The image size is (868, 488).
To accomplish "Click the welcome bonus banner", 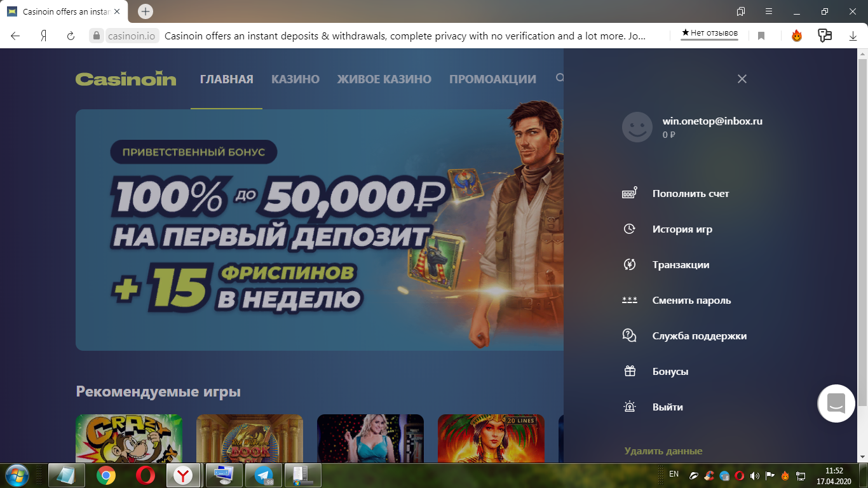I will pos(320,230).
